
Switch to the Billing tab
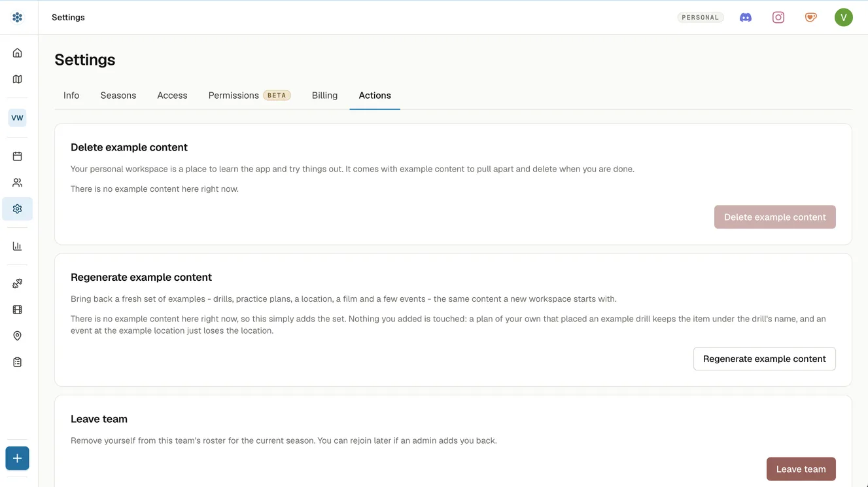324,96
